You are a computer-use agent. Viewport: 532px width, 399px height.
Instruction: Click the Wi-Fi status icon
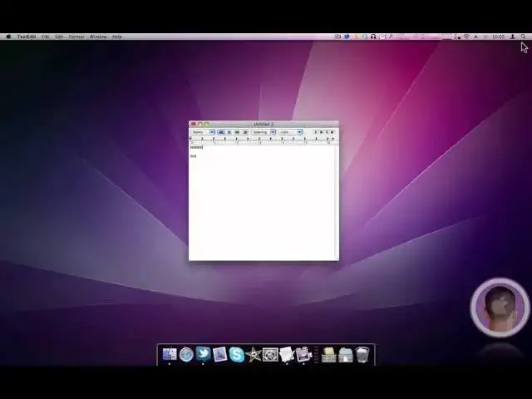[x=467, y=37]
